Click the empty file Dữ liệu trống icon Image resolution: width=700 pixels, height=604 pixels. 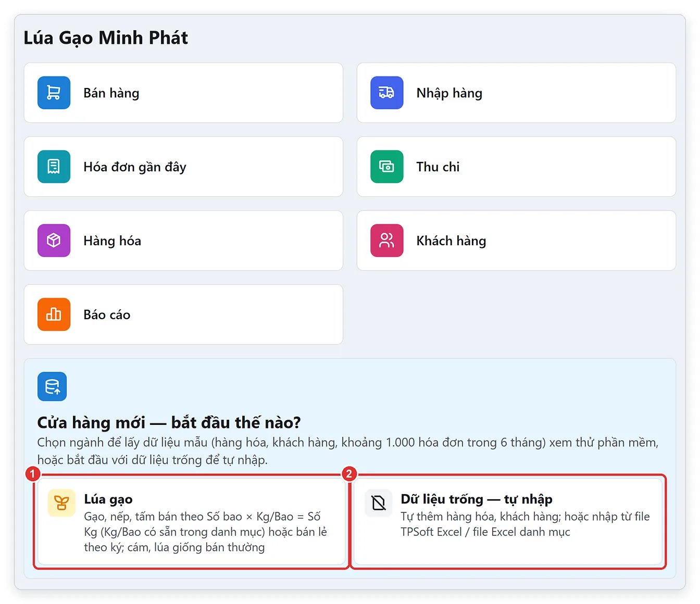point(379,503)
